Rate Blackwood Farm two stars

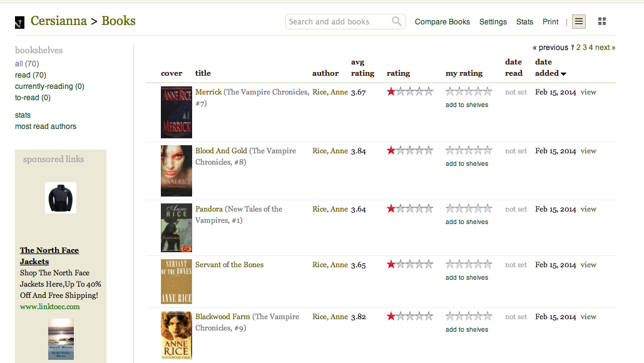pyautogui.click(x=459, y=316)
